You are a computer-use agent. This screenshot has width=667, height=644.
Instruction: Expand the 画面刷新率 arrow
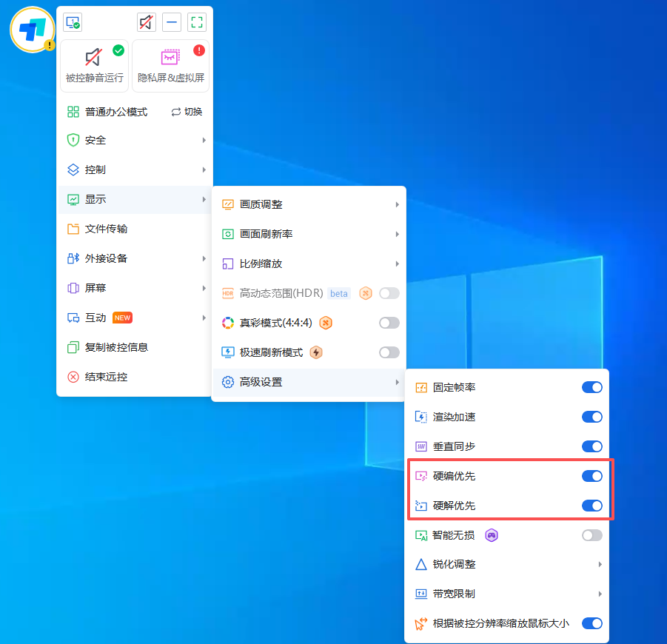pos(397,234)
